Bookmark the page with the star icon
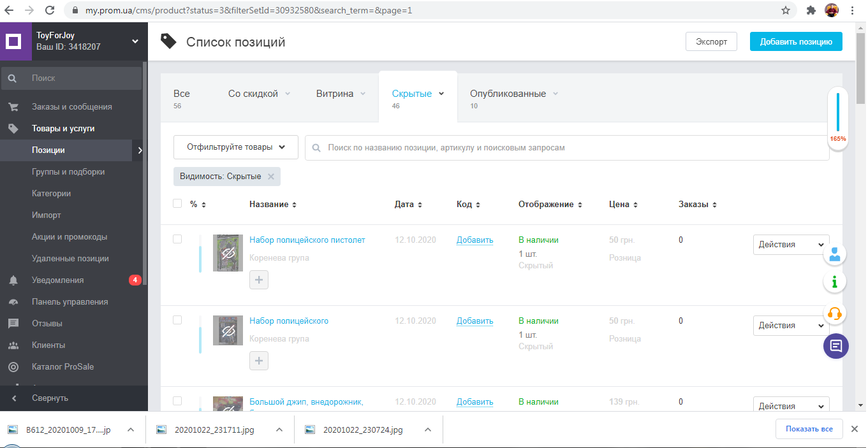868x448 pixels. point(786,10)
